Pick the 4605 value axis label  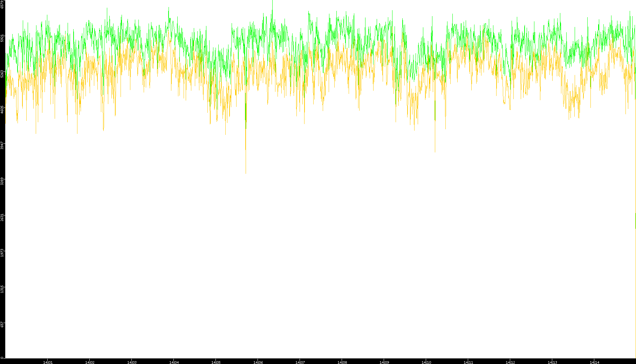pyautogui.click(x=2, y=109)
